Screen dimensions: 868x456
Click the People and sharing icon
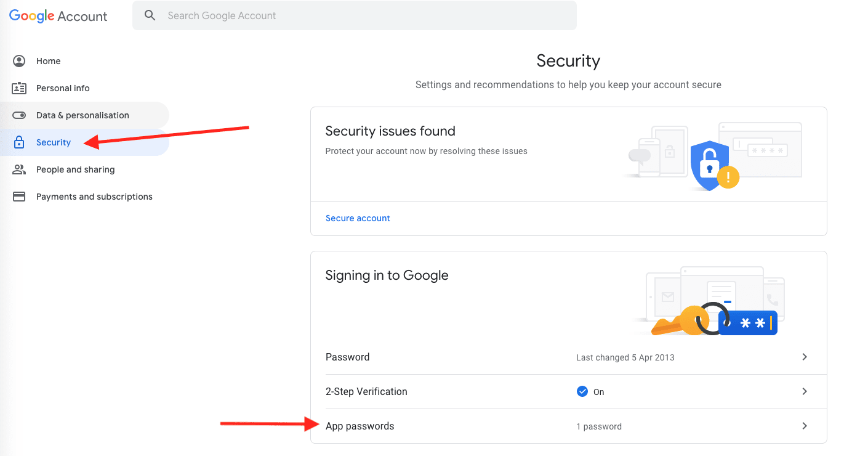tap(19, 169)
